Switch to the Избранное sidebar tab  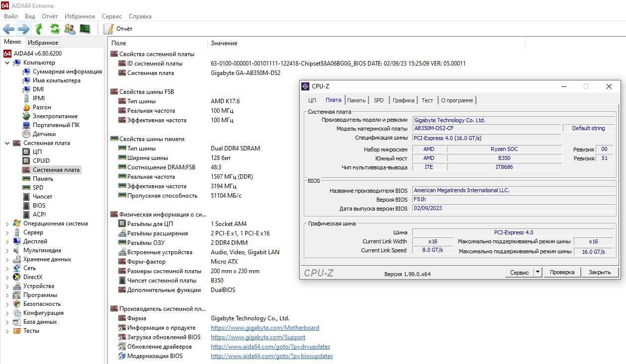pos(43,43)
